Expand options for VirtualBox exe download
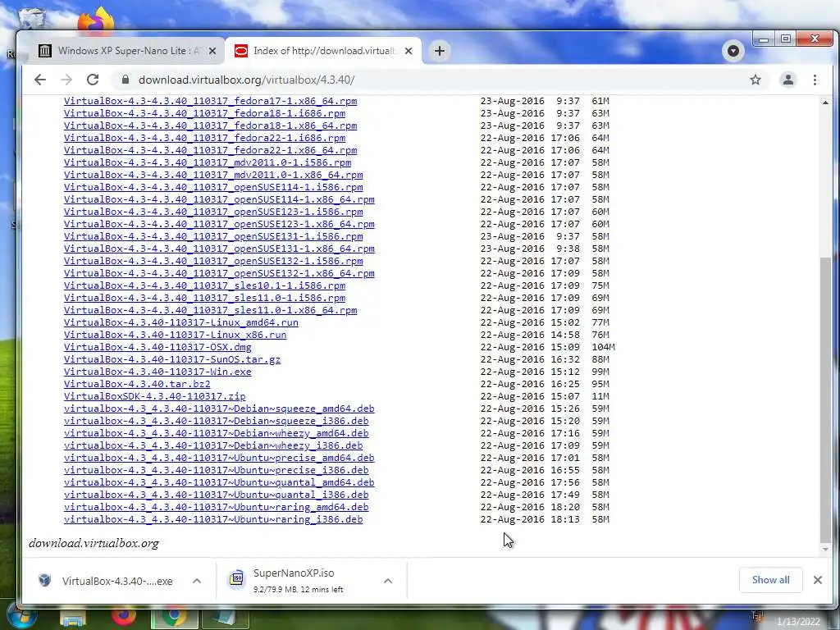Screen dimensions: 840x630 [x=197, y=581]
